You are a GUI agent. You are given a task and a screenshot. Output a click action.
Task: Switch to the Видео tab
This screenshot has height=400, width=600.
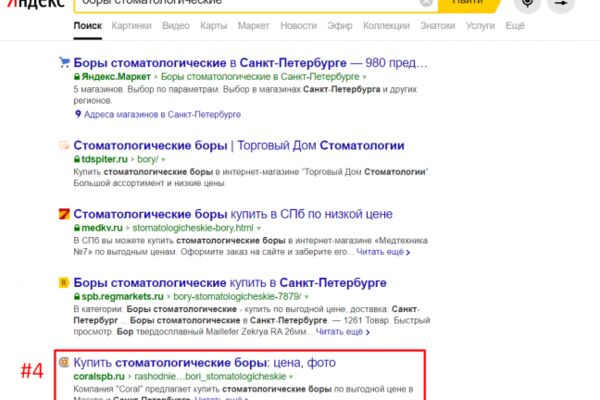click(x=176, y=26)
